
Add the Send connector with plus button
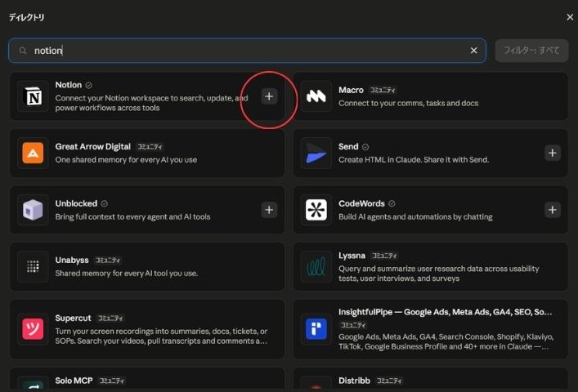point(552,153)
